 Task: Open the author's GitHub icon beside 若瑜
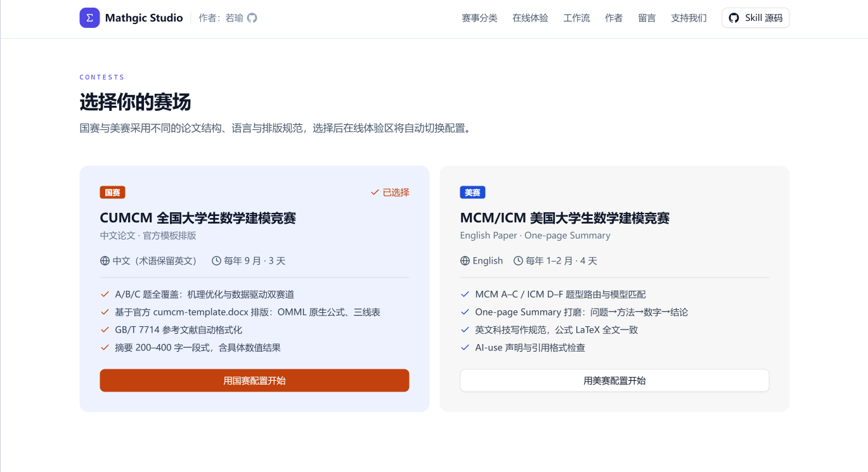(x=252, y=18)
